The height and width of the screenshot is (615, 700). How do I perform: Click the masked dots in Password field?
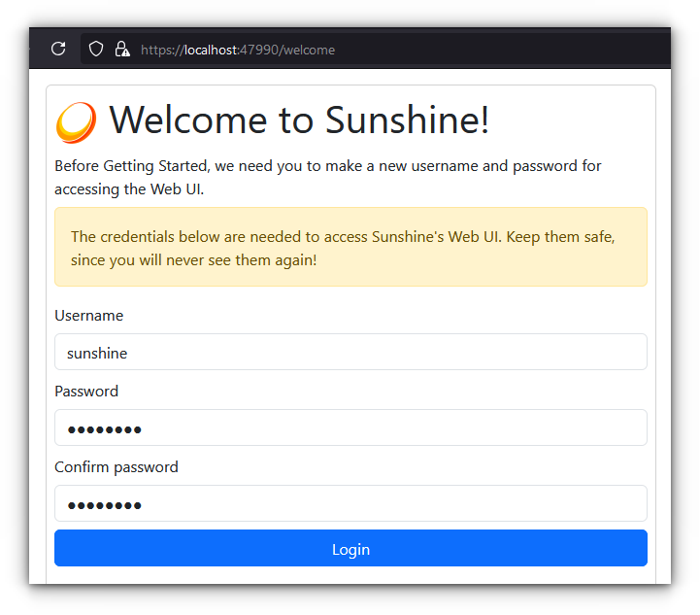click(x=104, y=429)
